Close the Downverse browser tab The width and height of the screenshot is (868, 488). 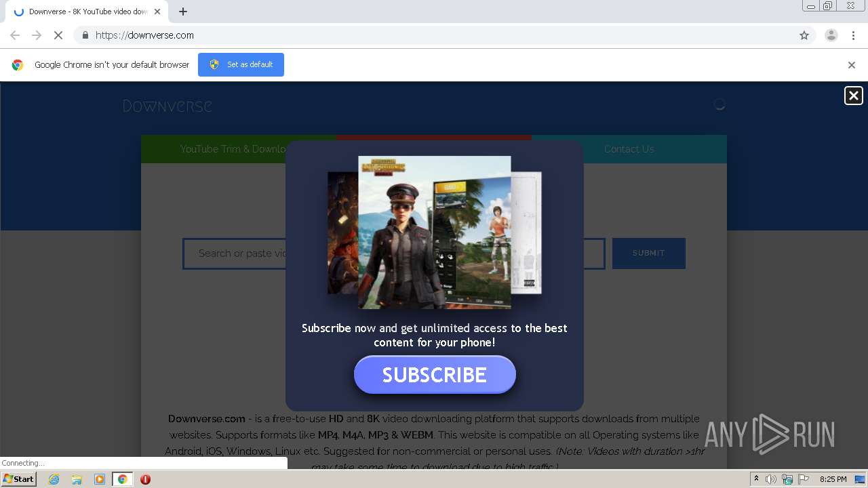click(157, 12)
